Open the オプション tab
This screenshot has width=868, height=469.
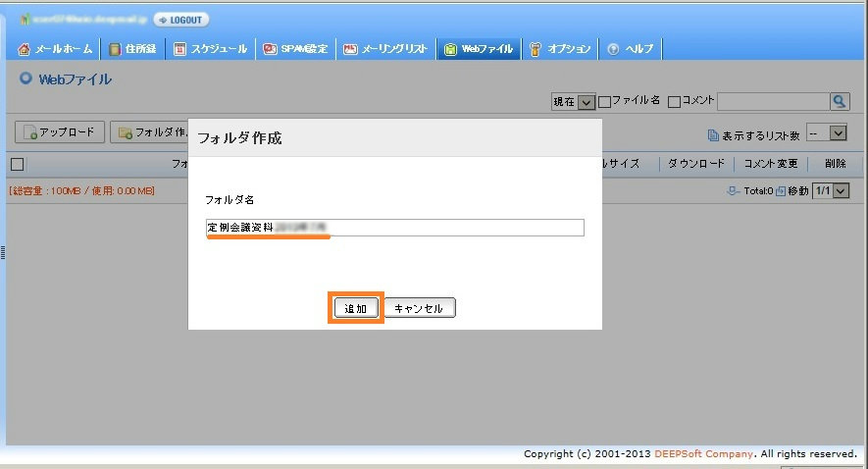coord(560,48)
